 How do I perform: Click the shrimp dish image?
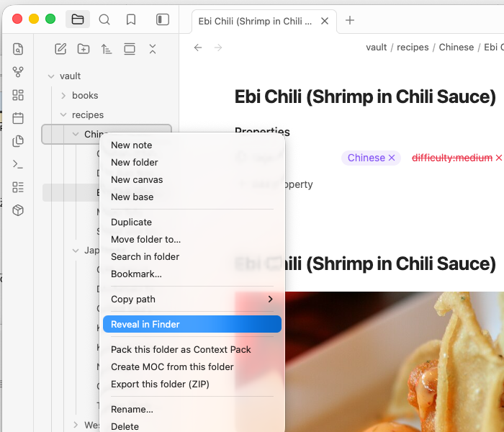pos(394,362)
